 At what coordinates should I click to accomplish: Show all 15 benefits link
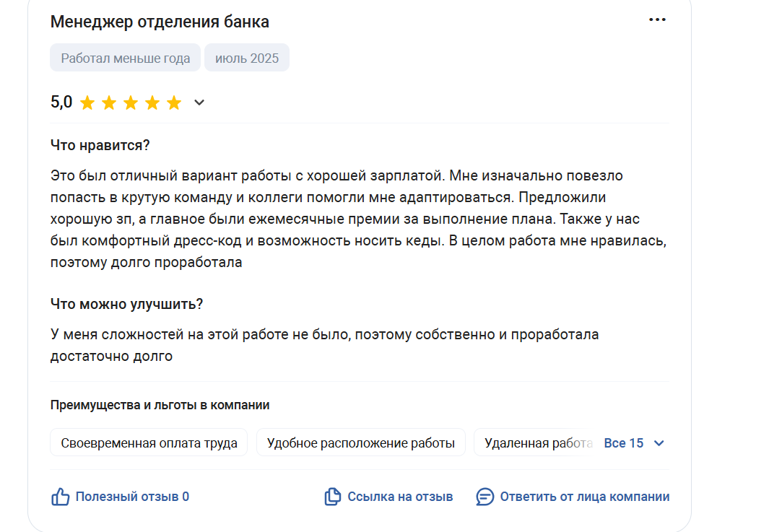click(x=623, y=443)
